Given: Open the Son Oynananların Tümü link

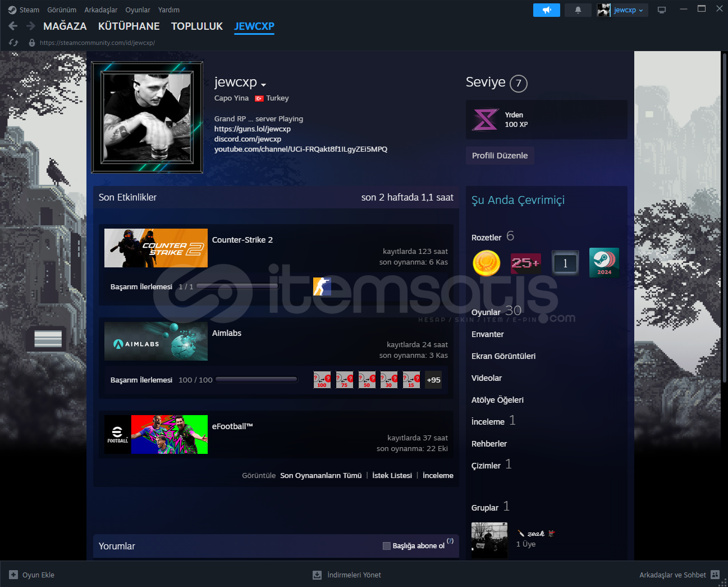Looking at the screenshot, I should [x=321, y=476].
